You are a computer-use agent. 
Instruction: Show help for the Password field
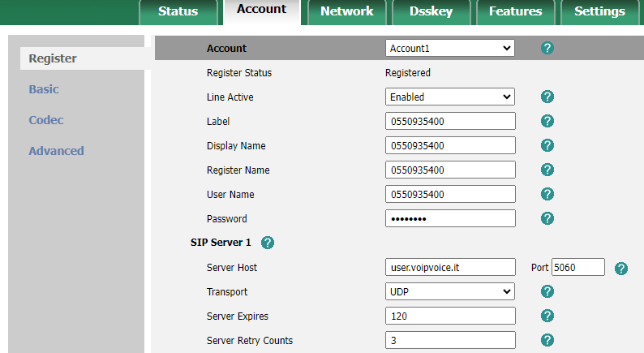point(547,218)
